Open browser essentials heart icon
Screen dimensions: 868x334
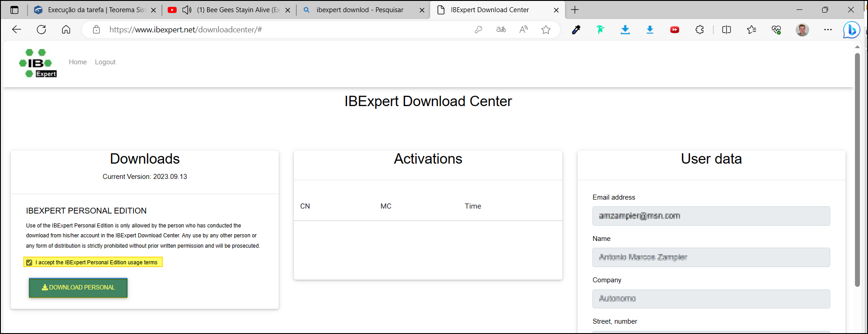[776, 30]
